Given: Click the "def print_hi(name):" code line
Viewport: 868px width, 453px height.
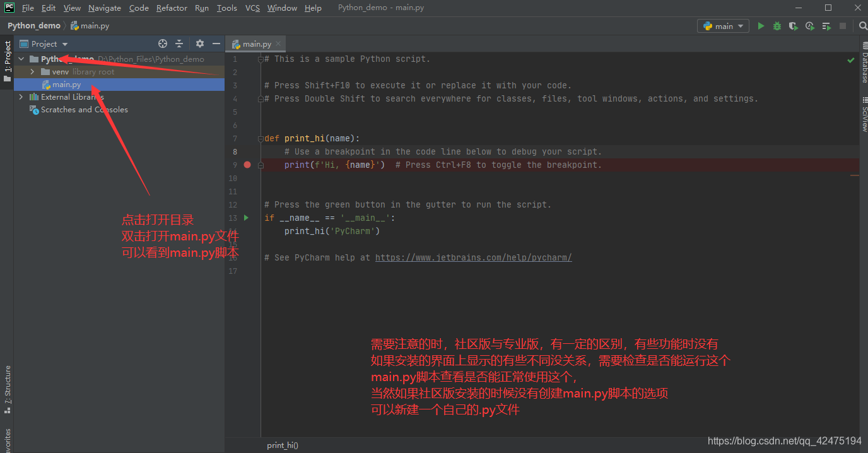Looking at the screenshot, I should coord(312,138).
